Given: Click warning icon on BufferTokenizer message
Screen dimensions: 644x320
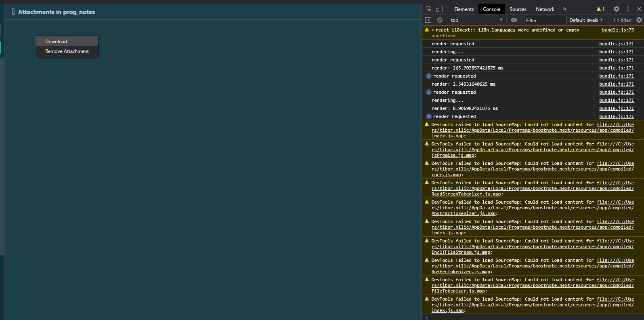Looking at the screenshot, I should pos(427,260).
